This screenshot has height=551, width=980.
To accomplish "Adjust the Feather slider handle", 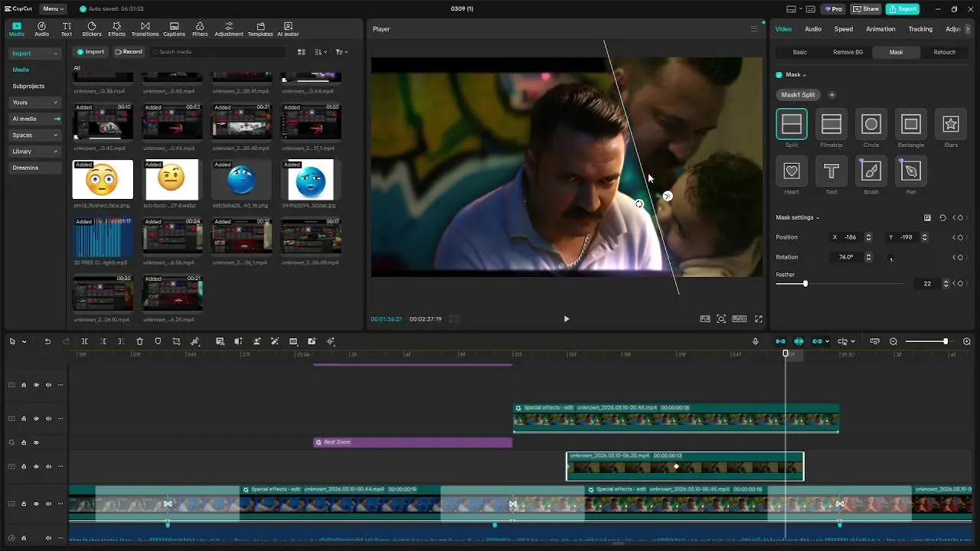I will [805, 284].
